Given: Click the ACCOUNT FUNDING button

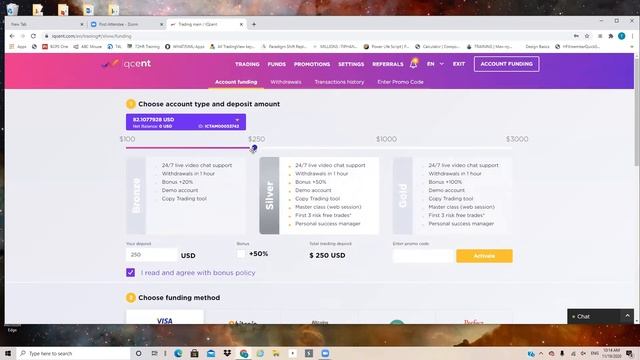Looking at the screenshot, I should (507, 64).
